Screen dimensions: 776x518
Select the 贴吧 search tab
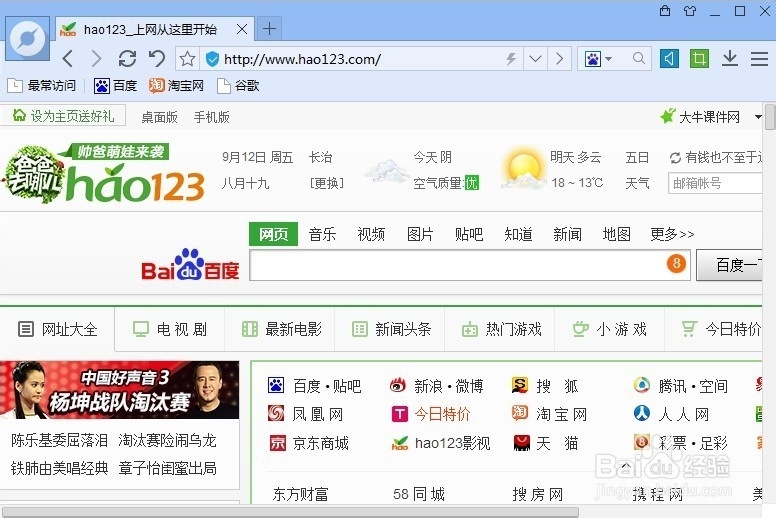pos(469,234)
